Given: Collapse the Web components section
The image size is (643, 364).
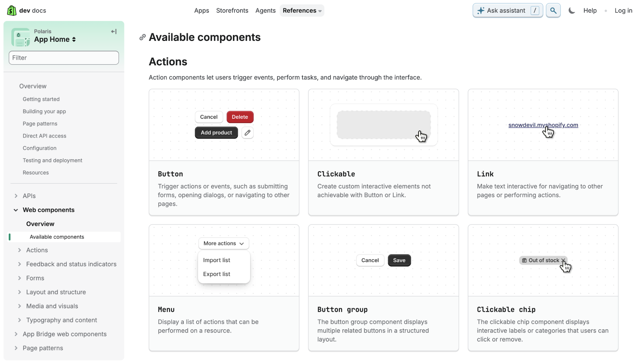Looking at the screenshot, I should pos(16,210).
